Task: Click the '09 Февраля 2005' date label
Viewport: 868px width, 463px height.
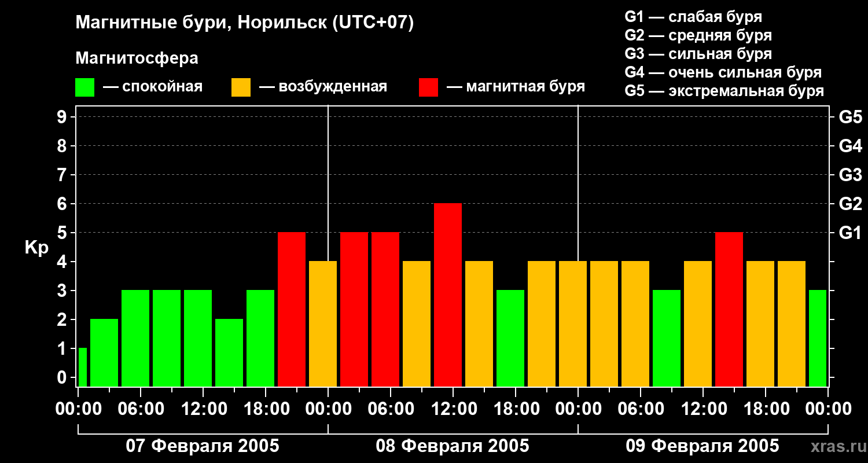Action: pos(703,446)
